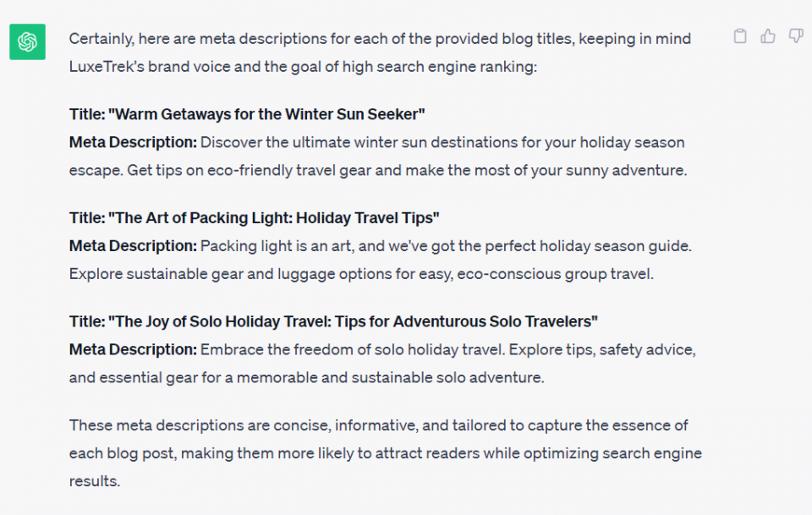Click the "Warm Getaways for the Winter Sun Seeker" title
Viewport: 812px width, 515px height.
266,114
